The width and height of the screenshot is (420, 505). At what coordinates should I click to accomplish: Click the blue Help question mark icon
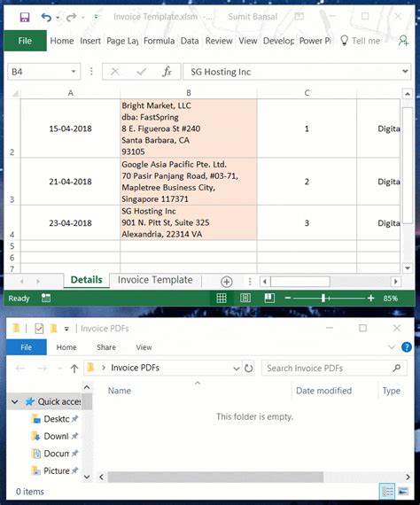click(407, 347)
